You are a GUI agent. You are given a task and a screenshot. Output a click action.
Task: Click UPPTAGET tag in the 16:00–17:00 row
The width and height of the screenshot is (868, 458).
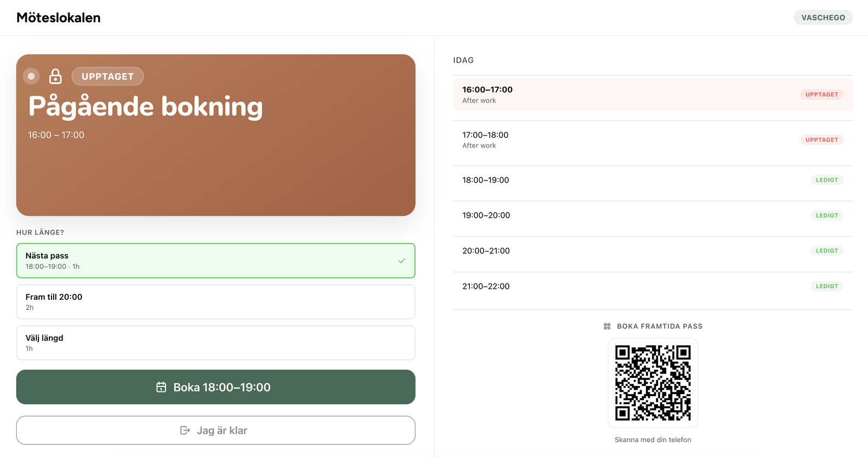pos(821,94)
